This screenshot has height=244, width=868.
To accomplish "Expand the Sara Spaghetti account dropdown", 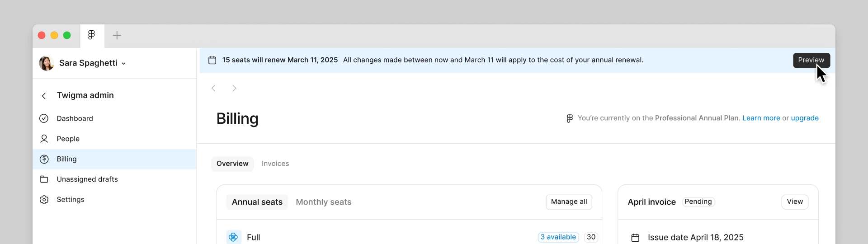I will coord(123,64).
